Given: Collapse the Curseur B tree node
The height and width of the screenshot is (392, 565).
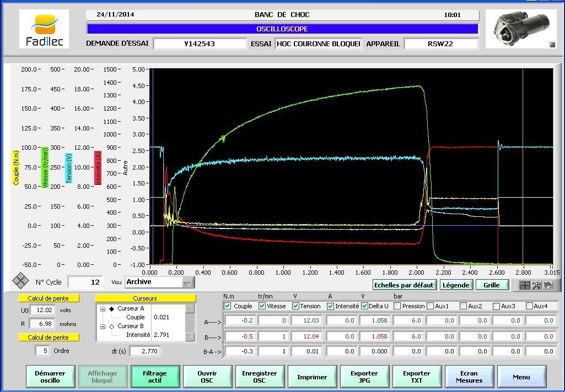Looking at the screenshot, I should point(103,326).
